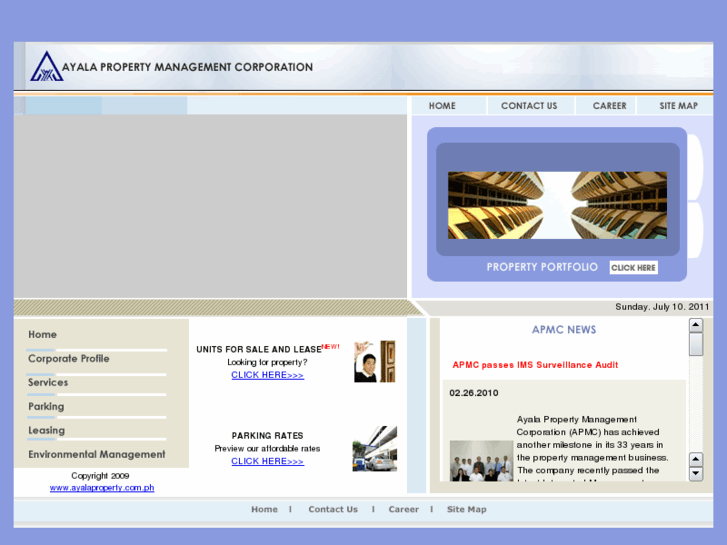Click CLICK HERE under Units for Sale and Lease
This screenshot has width=727, height=545.
click(x=268, y=375)
